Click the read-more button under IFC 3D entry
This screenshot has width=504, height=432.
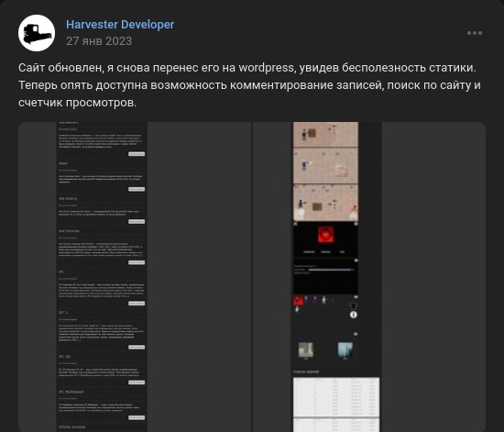(x=137, y=382)
